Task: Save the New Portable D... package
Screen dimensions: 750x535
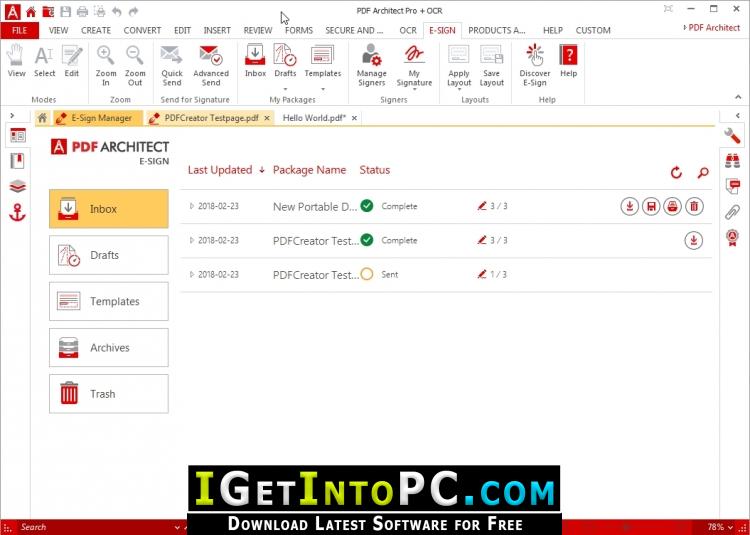Action: coord(651,207)
